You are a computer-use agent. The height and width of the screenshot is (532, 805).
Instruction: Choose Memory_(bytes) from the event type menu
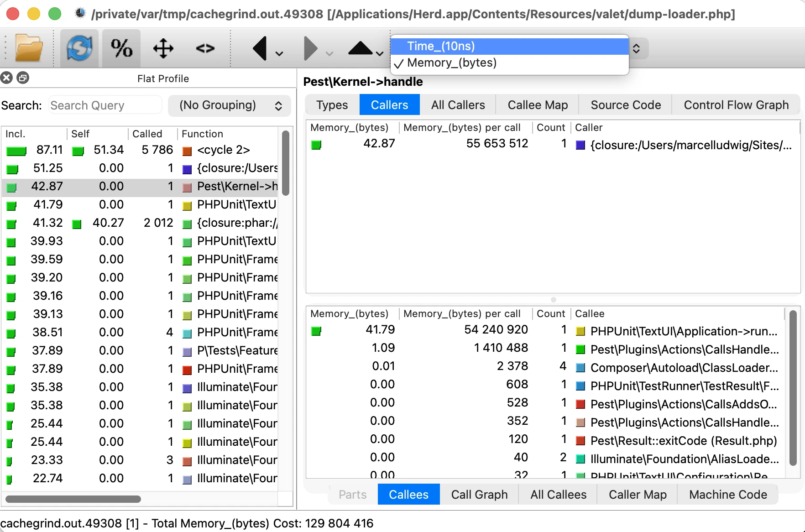510,63
